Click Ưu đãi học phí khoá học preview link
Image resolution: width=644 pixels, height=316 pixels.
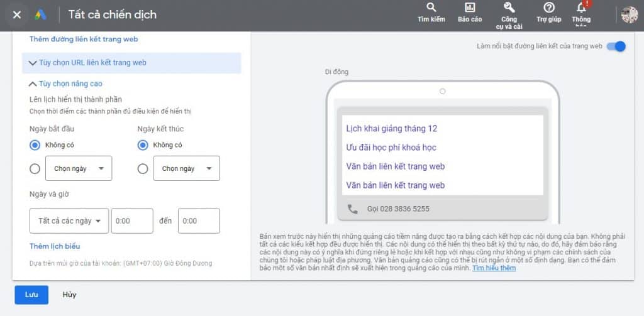tap(391, 148)
